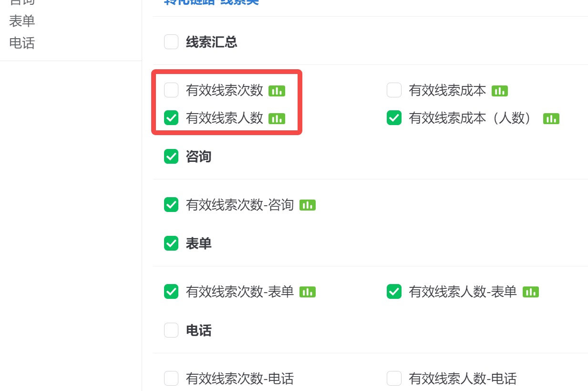The image size is (588, 391).
Task: Disable the 有效线索次数-咨询 checkbox
Action: point(171,205)
